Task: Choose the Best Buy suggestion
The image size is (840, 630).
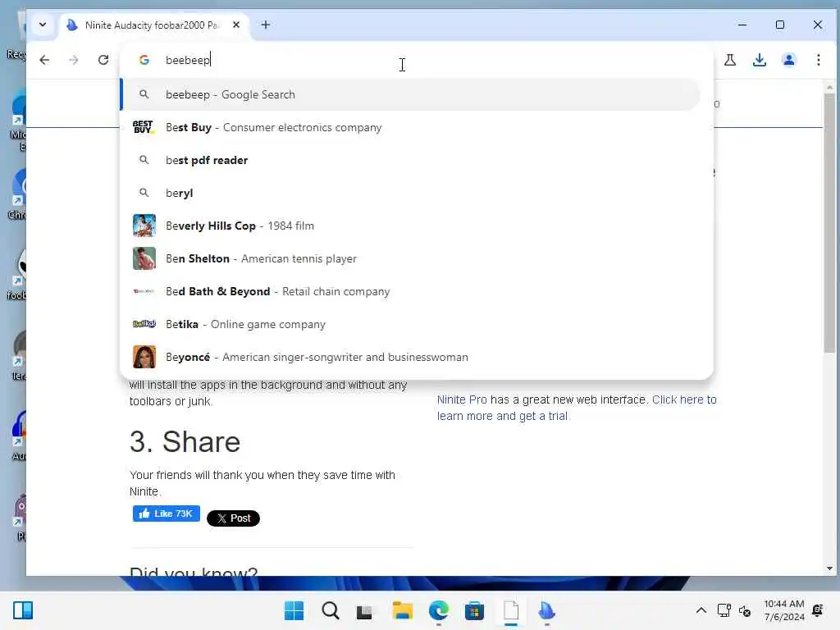Action: pos(411,127)
